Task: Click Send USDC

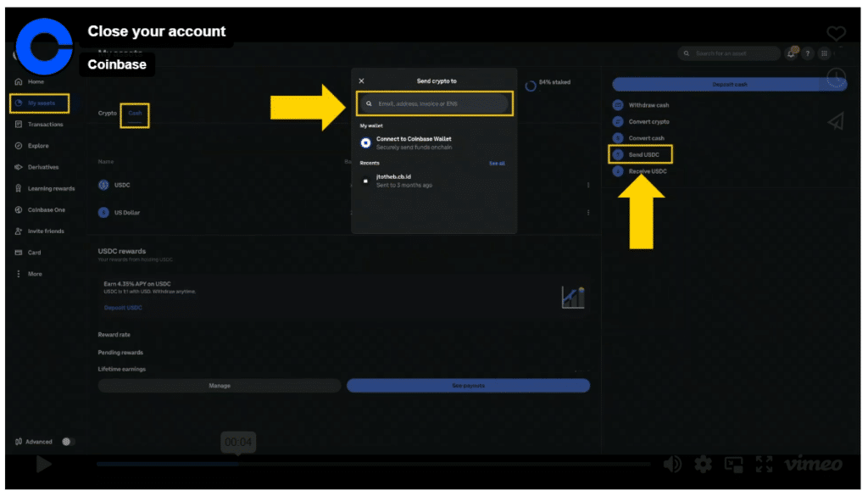Action: (x=640, y=154)
